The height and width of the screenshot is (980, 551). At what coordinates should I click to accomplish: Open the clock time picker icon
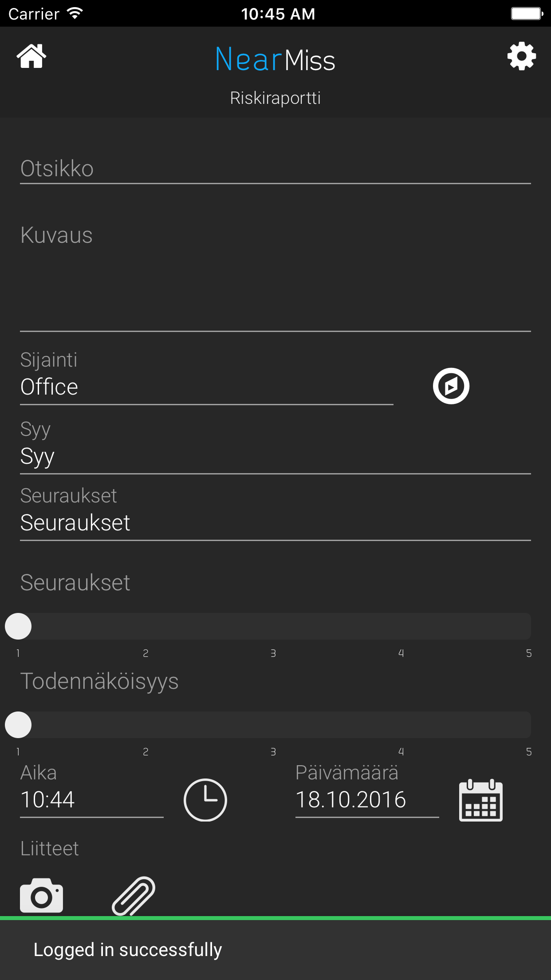pos(205,800)
